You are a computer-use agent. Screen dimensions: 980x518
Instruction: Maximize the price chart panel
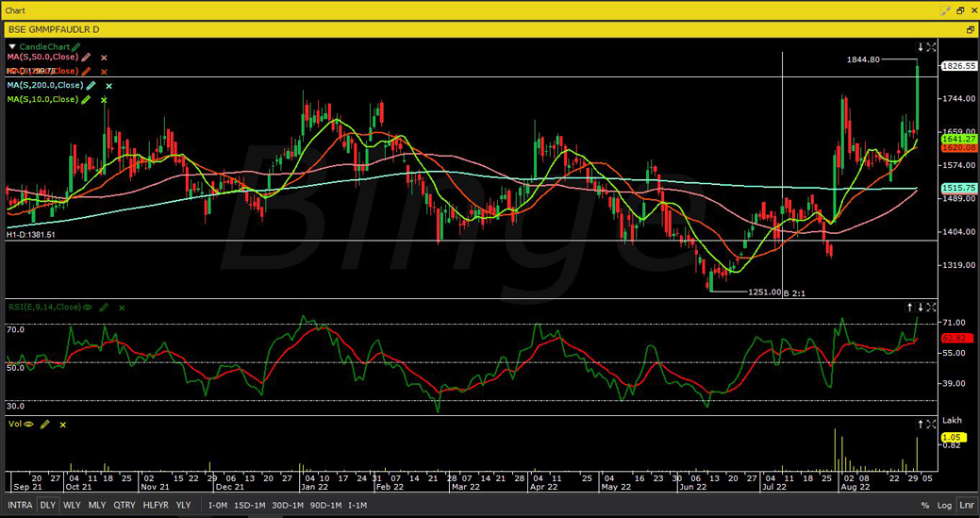[x=931, y=47]
